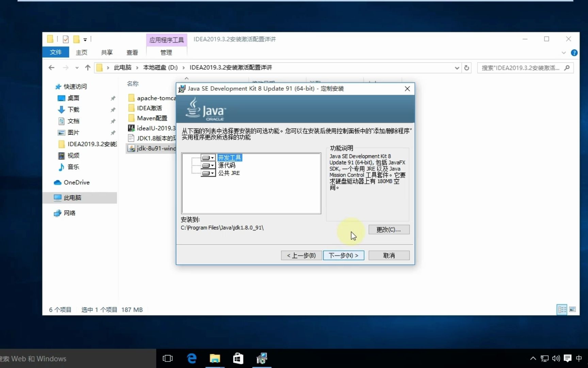Open IDEA2019.3.2安装 folder in navigation pane
This screenshot has height=368, width=588.
click(x=92, y=144)
